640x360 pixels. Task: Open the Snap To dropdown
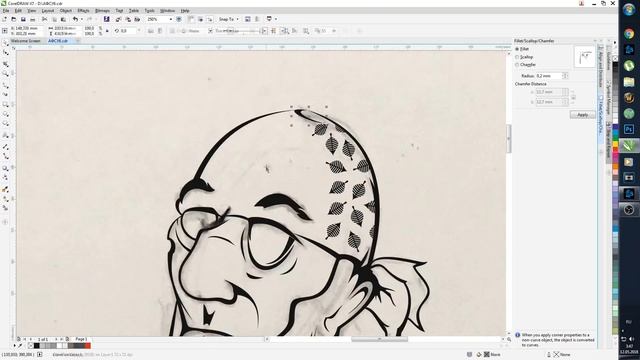(228, 19)
